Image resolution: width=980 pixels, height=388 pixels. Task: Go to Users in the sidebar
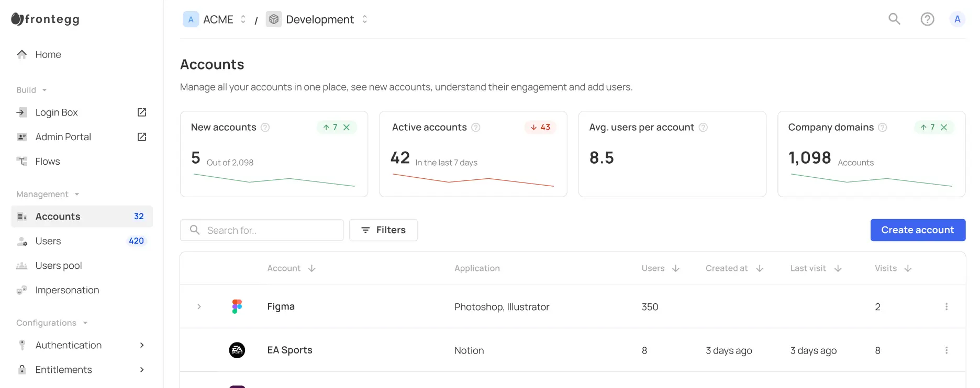point(48,241)
